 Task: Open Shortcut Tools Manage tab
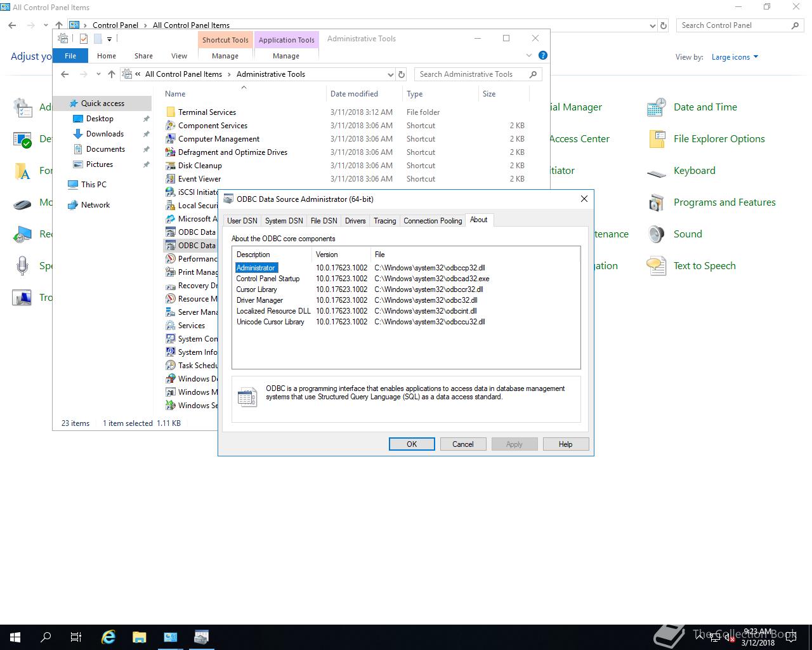click(225, 56)
